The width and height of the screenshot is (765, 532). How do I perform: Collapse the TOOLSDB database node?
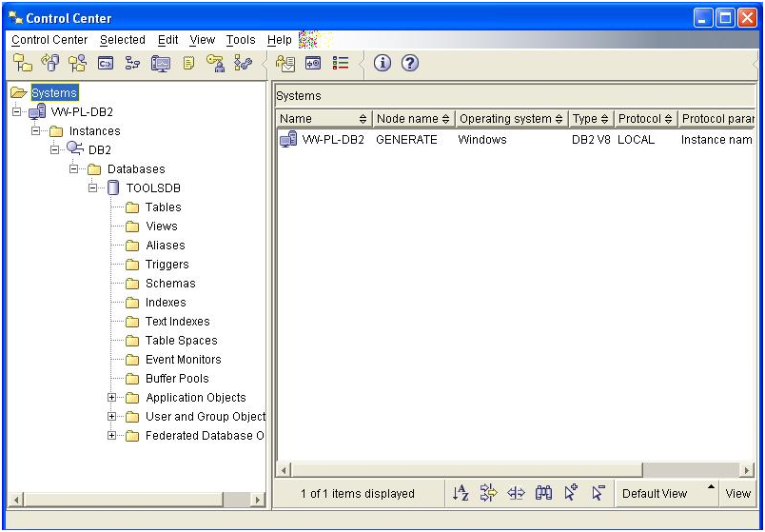(92, 187)
